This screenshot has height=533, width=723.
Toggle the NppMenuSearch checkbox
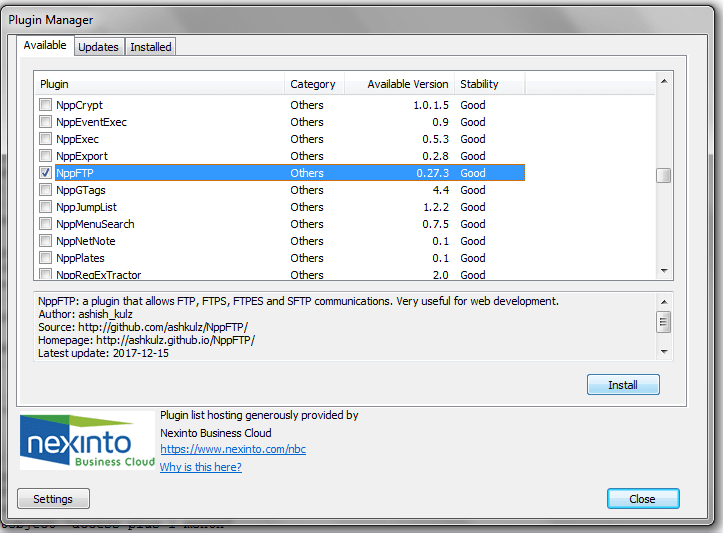pos(45,224)
